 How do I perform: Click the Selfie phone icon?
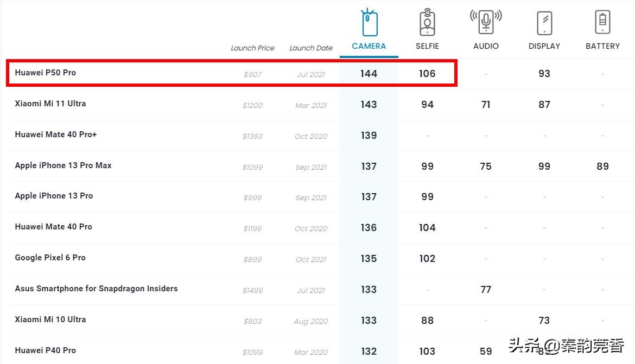tap(427, 22)
